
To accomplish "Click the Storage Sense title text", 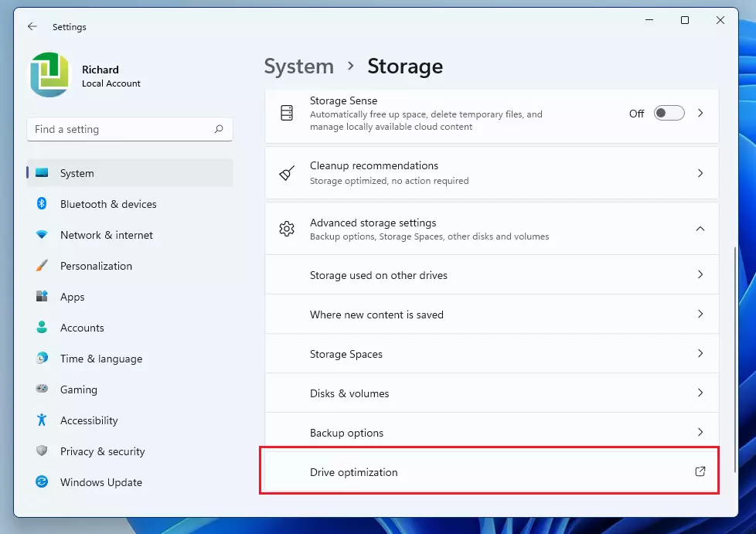I will click(x=343, y=100).
